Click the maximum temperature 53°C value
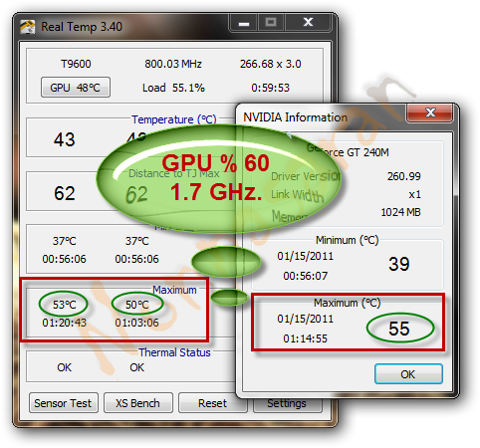 click(64, 305)
